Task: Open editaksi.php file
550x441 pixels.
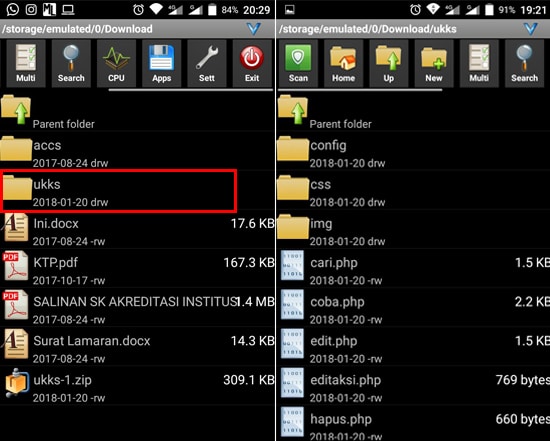Action: coord(414,386)
